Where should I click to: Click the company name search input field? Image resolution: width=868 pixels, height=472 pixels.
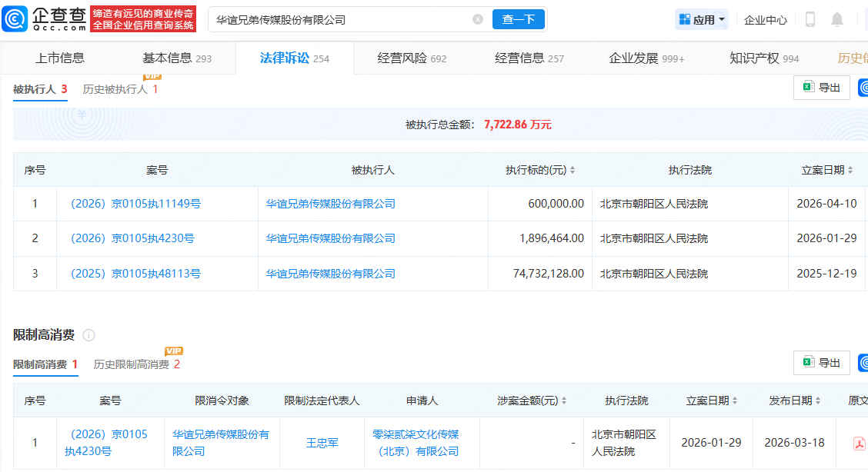pos(339,20)
